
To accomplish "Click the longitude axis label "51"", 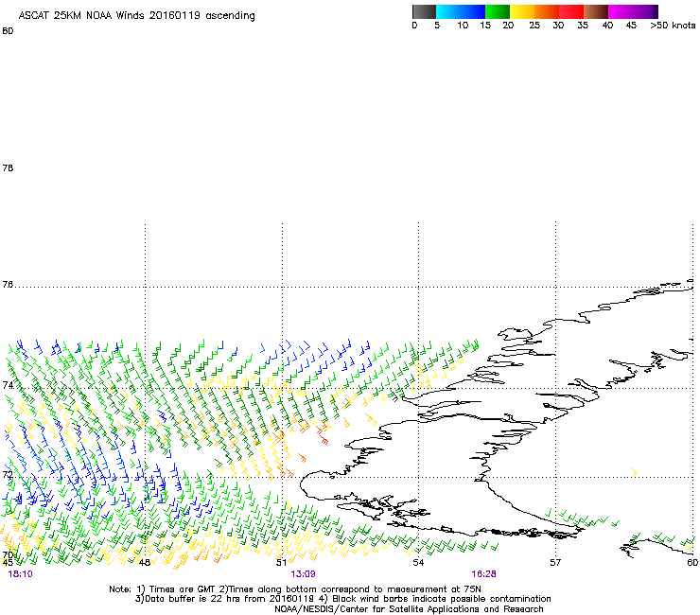I will (281, 562).
